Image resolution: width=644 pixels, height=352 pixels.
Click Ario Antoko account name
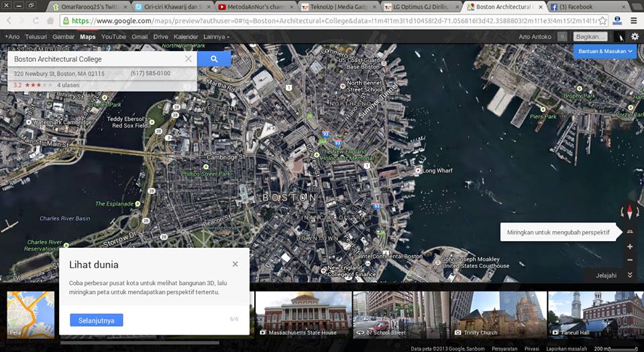[535, 36]
